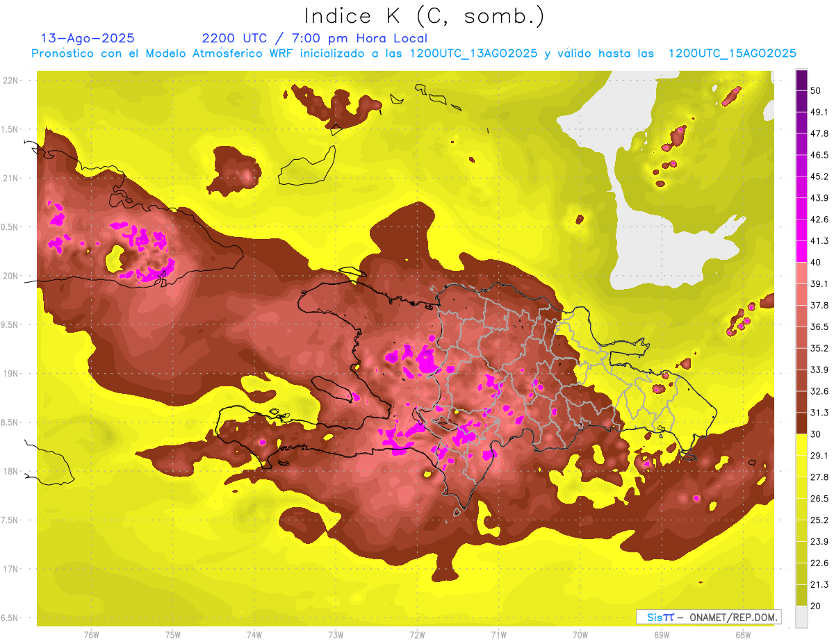The height and width of the screenshot is (644, 834).
Task: Click the legend value 31.3
Action: point(819,413)
